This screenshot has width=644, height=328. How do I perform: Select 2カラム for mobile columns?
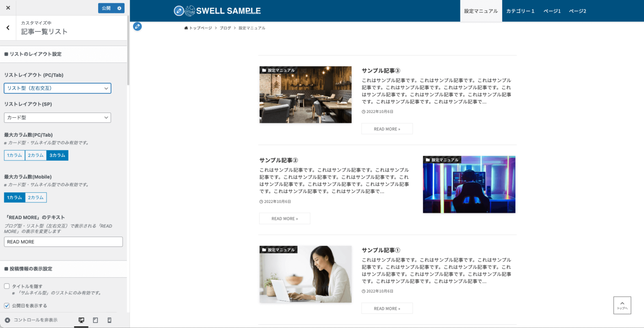point(36,197)
